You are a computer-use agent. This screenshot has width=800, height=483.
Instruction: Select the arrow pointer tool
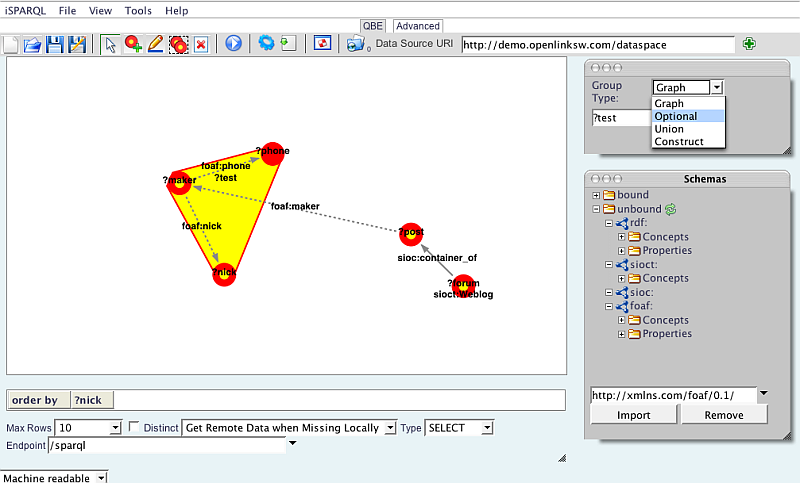coord(110,44)
